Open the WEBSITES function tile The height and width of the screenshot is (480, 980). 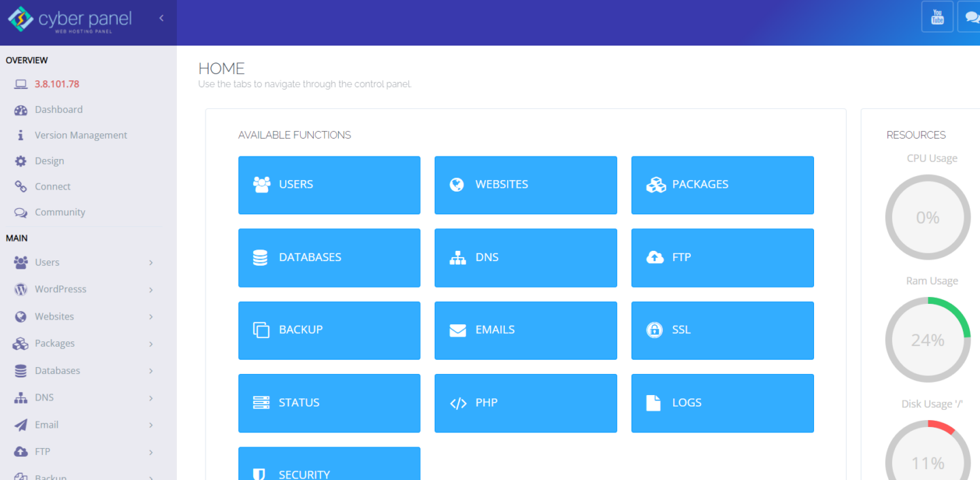click(525, 184)
